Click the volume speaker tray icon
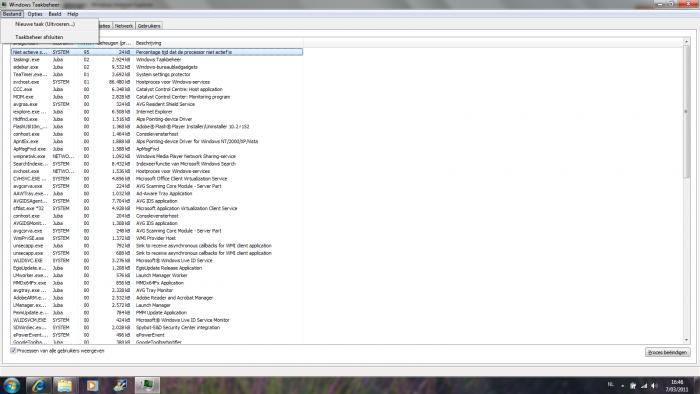This screenshot has width=700, height=394. pos(654,386)
